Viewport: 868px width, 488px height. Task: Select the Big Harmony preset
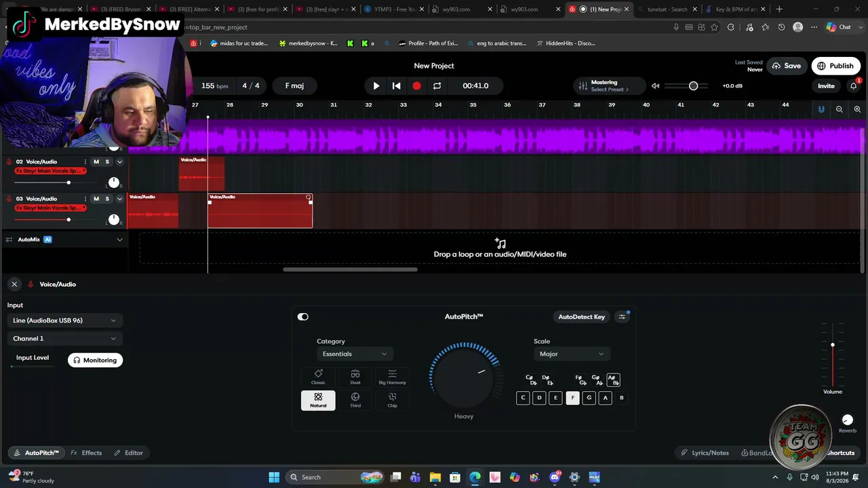(392, 378)
